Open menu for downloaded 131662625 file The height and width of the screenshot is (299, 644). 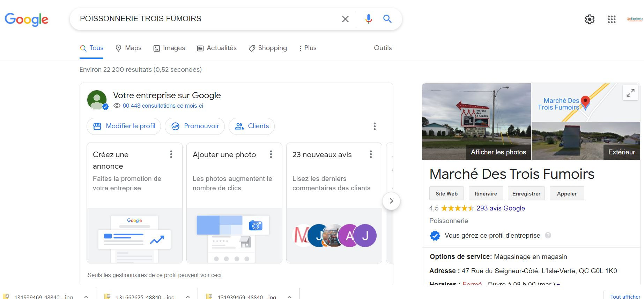[x=188, y=297]
